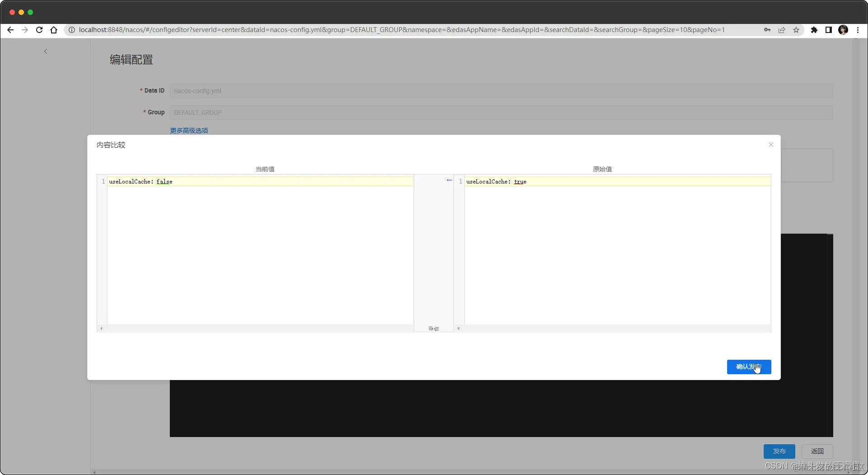Screen dimensions: 868x475
Task: Open the 更多高级选项 link
Action: [189, 131]
